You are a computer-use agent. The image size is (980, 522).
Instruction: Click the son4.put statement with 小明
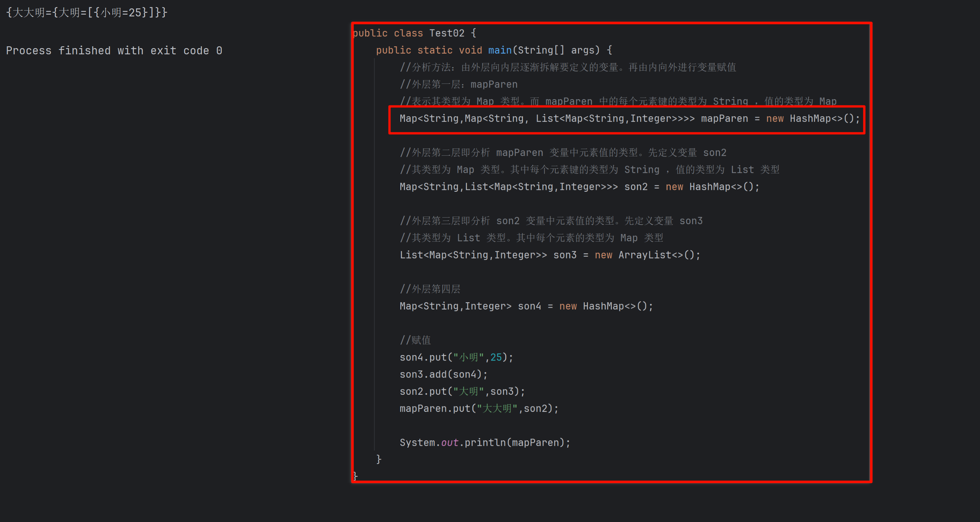(455, 357)
